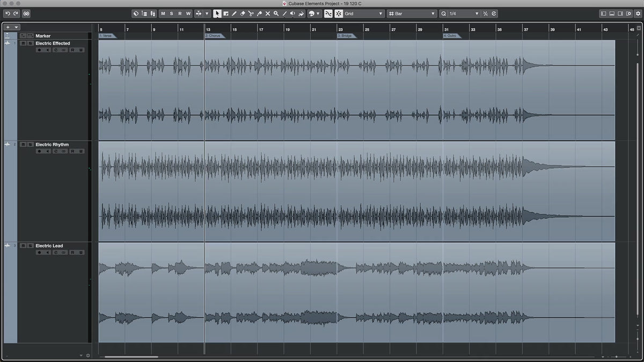Select the Electric Lead track name
The image size is (644, 362).
[x=49, y=246]
